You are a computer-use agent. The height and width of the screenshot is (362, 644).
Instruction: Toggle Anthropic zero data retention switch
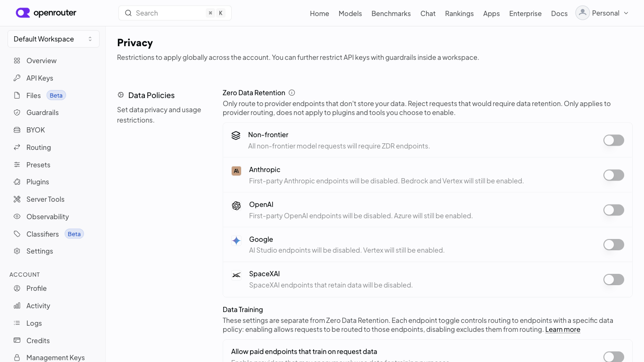tap(614, 175)
